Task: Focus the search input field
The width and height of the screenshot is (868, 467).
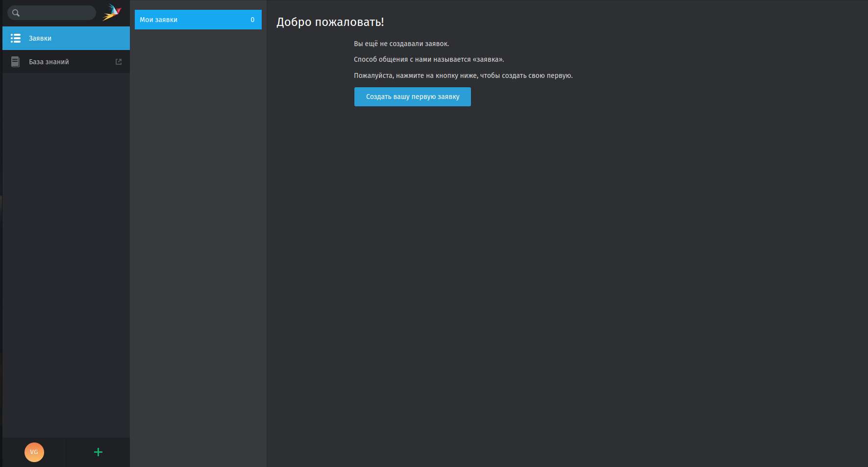Action: click(x=56, y=13)
